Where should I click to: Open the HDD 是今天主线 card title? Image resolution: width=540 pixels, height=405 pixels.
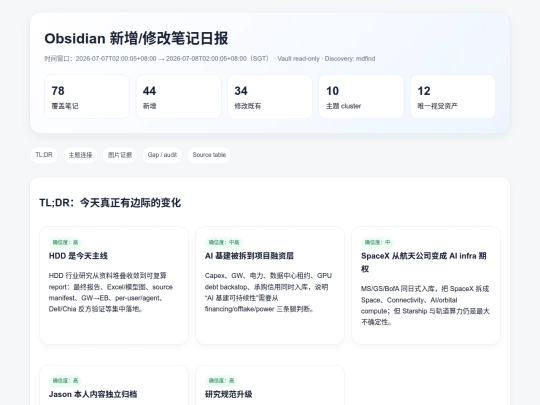click(x=78, y=256)
